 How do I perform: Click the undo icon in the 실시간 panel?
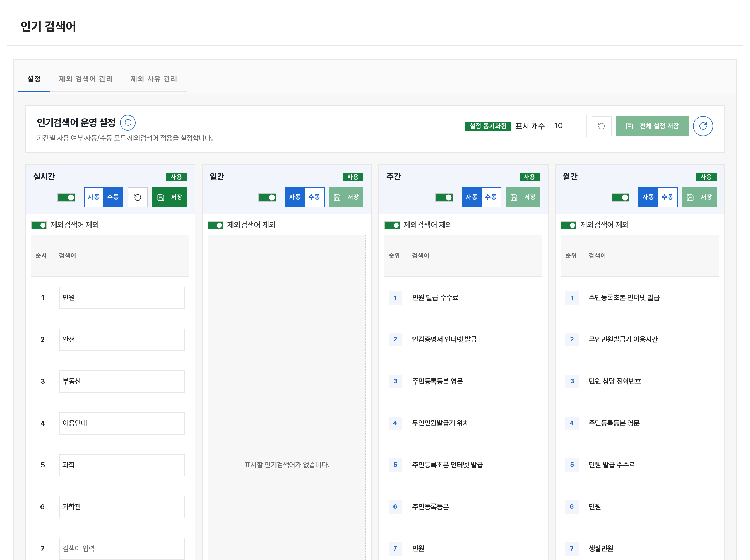(x=138, y=197)
